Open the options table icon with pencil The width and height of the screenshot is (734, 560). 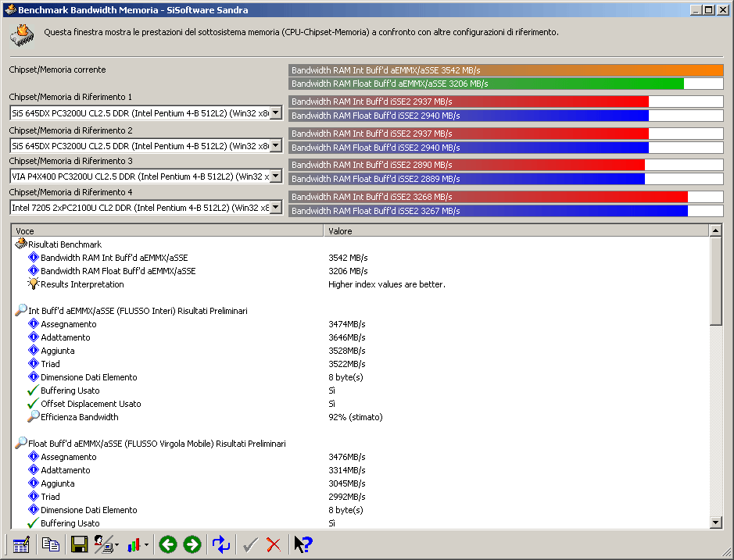point(21,544)
